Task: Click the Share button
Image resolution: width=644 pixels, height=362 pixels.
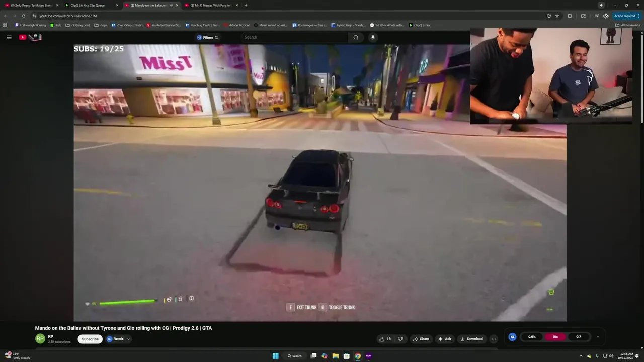Action: [421, 339]
